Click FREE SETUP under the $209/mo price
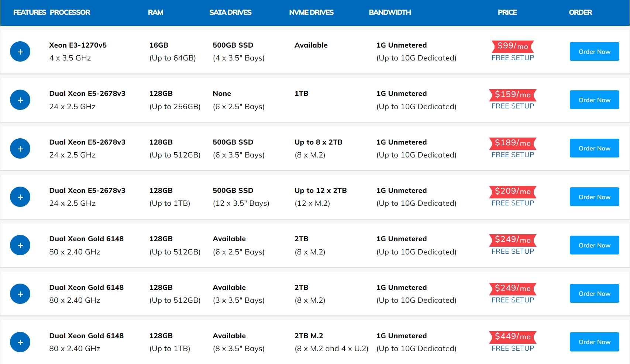Screen dimensions: 630x364 513,203
